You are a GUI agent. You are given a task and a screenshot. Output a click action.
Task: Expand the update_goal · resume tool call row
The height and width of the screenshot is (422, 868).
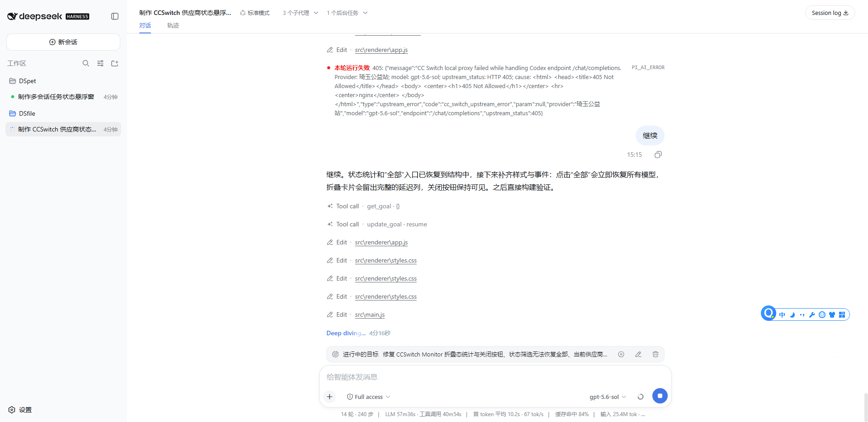coord(377,225)
